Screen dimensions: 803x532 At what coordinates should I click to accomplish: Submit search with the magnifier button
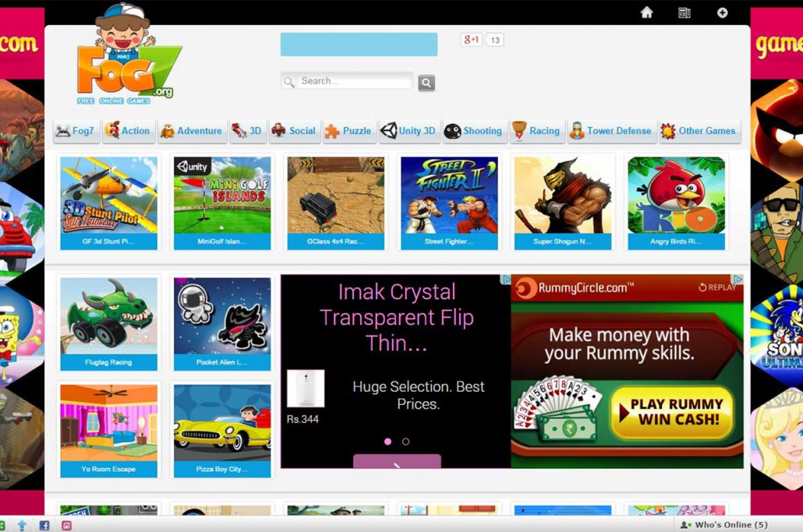[426, 83]
